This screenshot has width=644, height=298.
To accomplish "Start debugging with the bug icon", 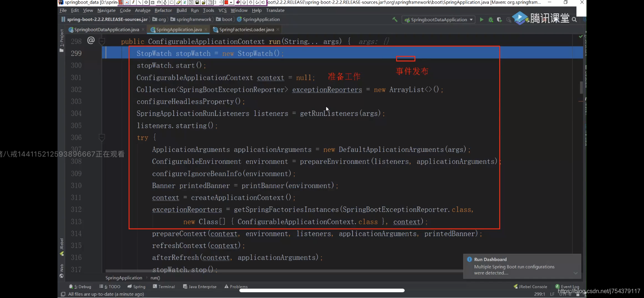I will [x=491, y=20].
